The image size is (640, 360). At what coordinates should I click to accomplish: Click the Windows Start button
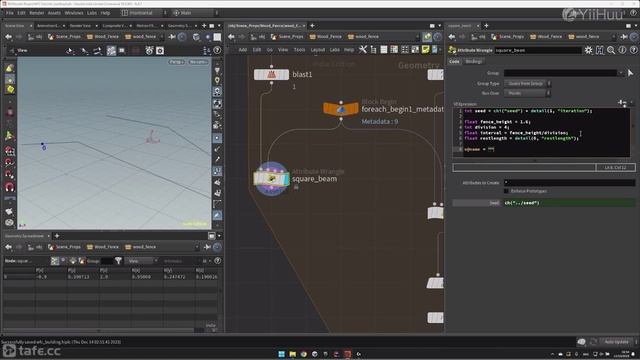click(282, 354)
